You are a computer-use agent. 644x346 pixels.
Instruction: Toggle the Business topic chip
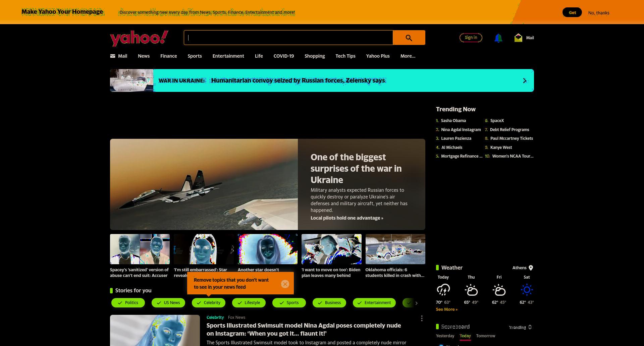tap(329, 303)
